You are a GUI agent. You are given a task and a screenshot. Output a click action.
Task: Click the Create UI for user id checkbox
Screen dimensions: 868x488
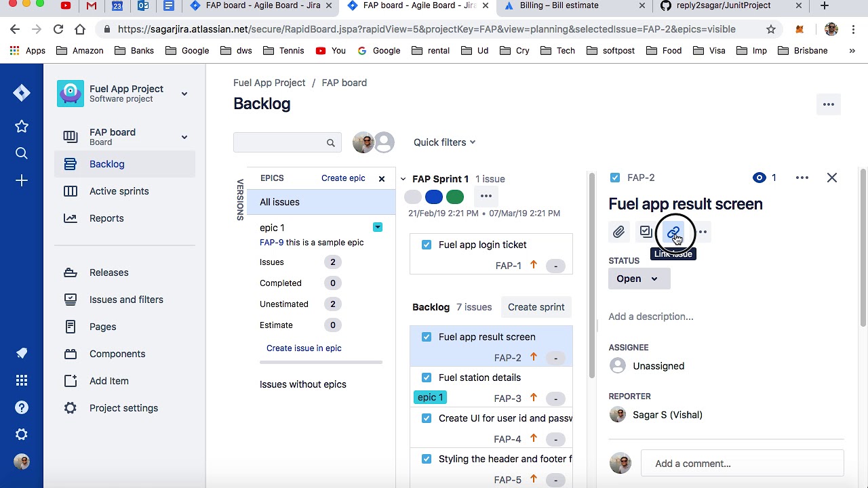427,418
